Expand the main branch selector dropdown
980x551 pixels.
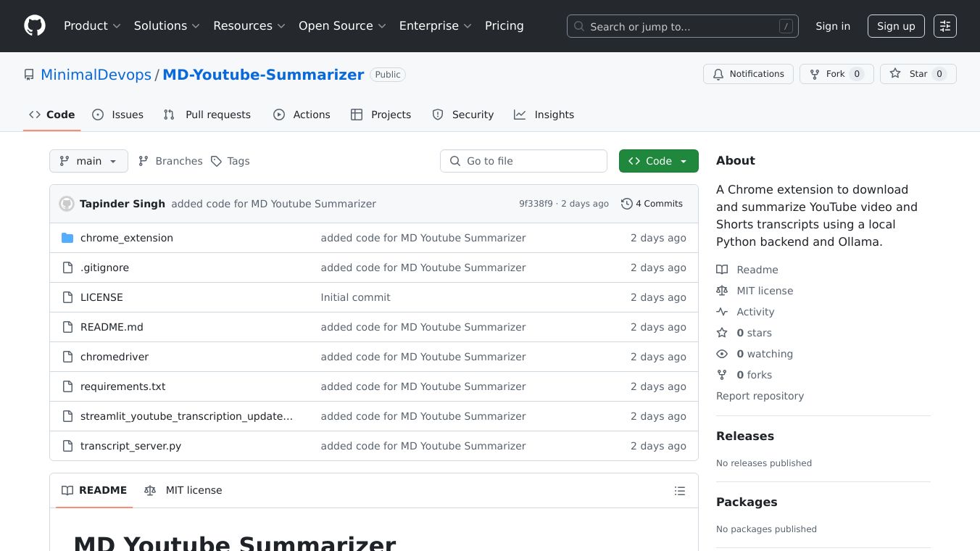pyautogui.click(x=88, y=161)
